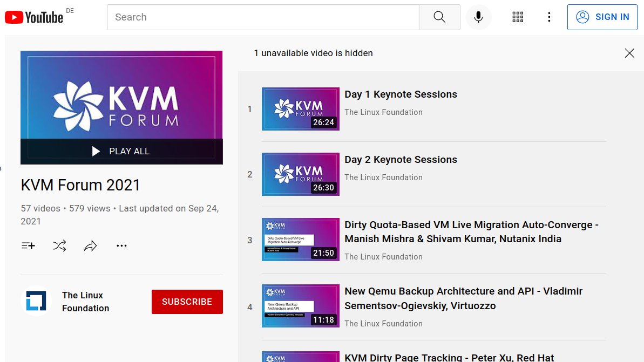Open Day 2 Keynote Sessions title
Viewport: 644px width, 362px height.
tap(401, 160)
